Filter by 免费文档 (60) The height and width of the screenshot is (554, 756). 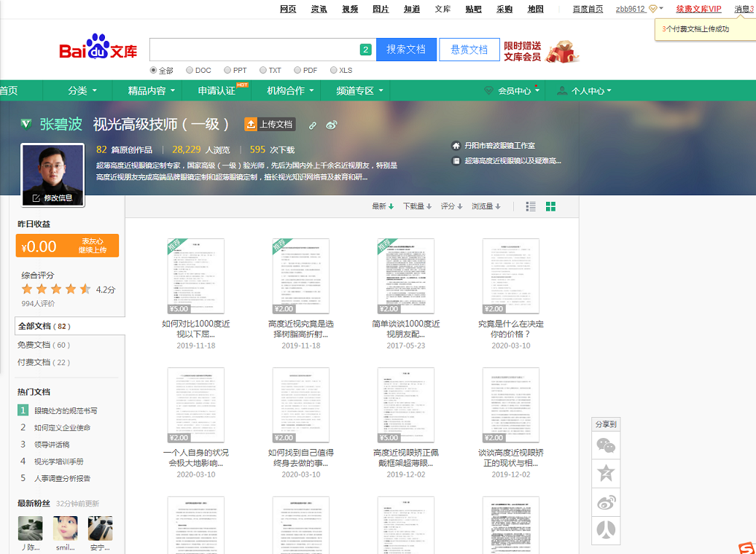(44, 346)
